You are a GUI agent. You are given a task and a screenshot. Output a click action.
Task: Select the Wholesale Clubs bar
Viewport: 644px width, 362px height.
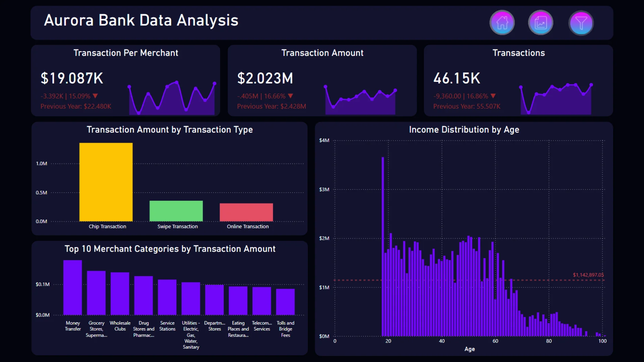[120, 294]
